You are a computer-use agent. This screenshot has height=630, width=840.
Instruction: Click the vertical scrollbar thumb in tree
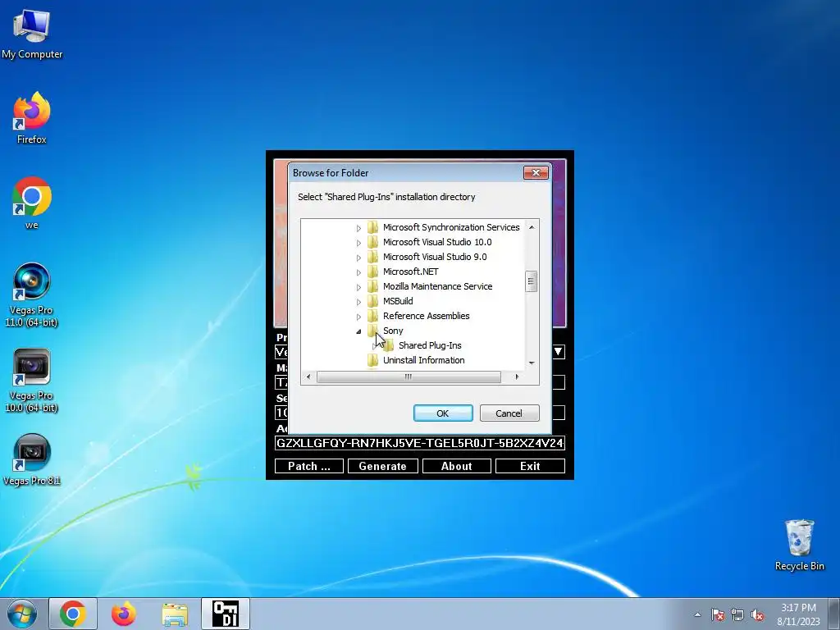tap(532, 281)
